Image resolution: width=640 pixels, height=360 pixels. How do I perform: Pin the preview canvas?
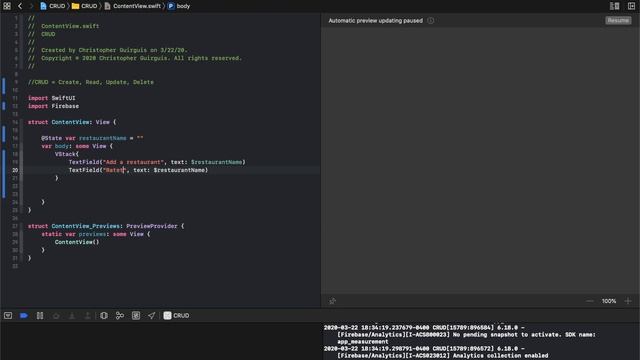click(332, 301)
